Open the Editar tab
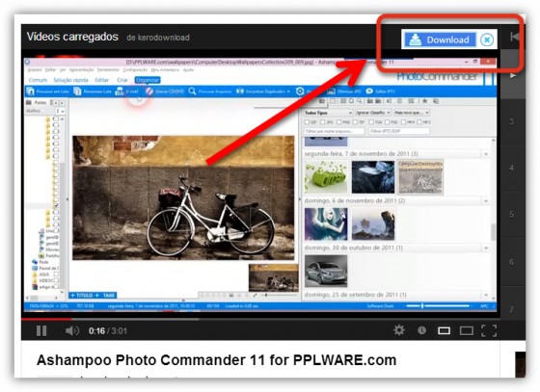 pyautogui.click(x=101, y=80)
